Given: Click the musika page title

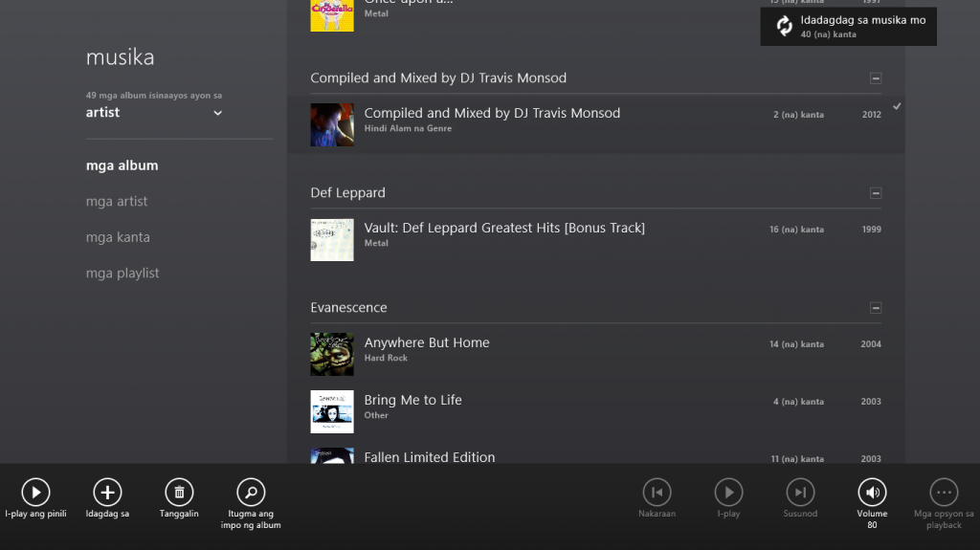Looking at the screenshot, I should tap(120, 56).
